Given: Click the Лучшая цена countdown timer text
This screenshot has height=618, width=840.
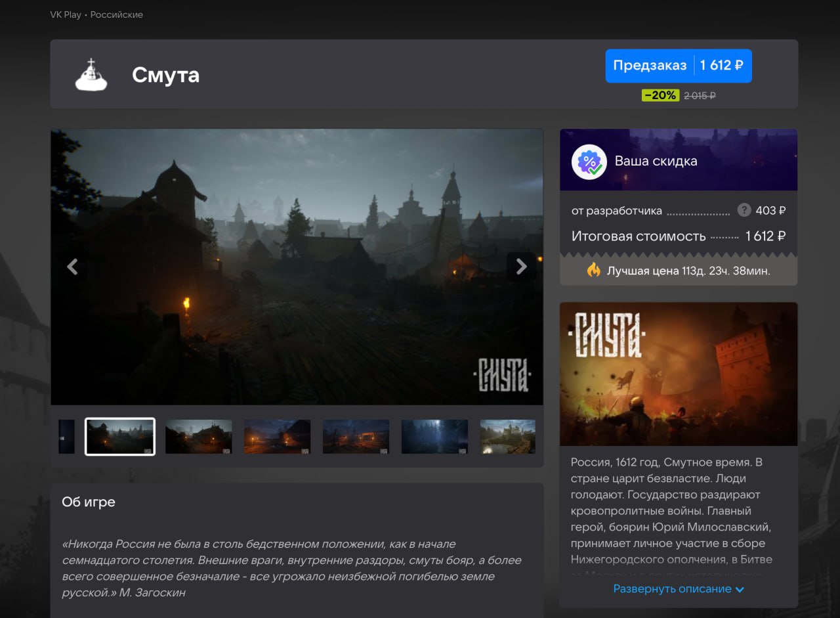Looking at the screenshot, I should (689, 271).
